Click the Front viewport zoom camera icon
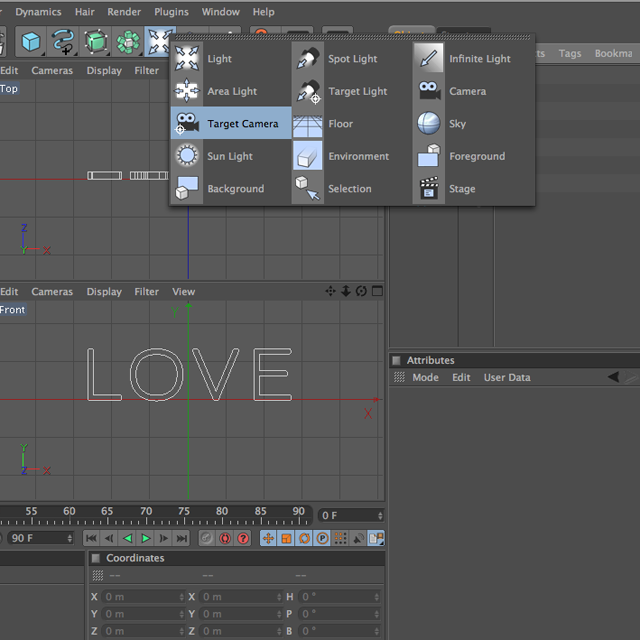 346,291
